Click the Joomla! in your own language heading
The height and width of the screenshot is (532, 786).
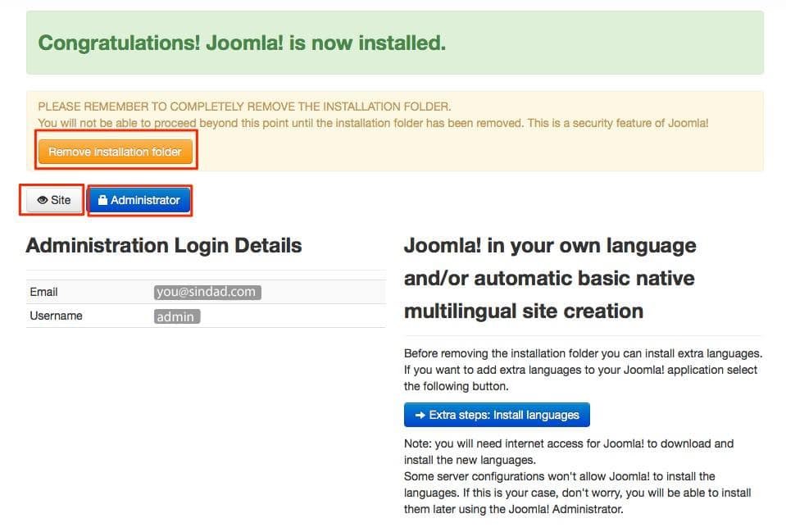550,278
